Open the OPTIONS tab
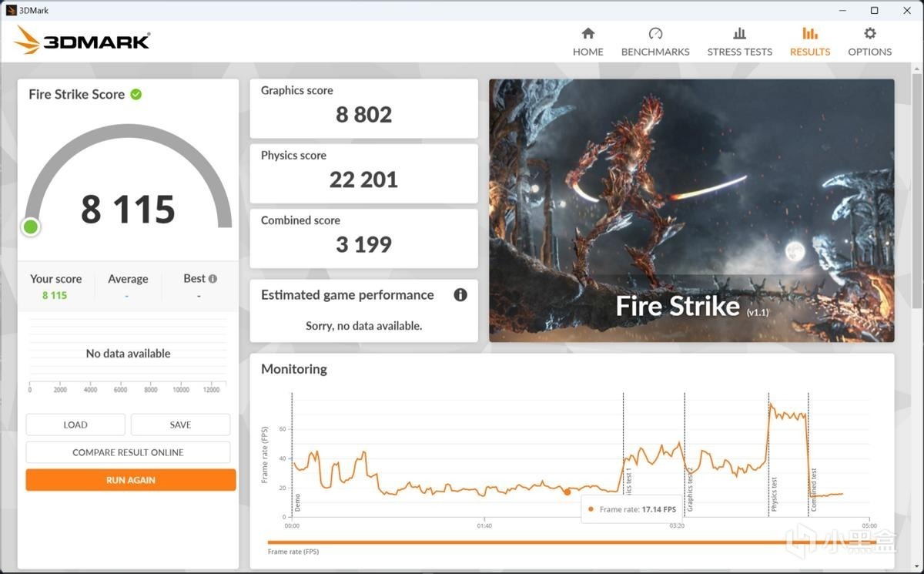This screenshot has height=574, width=924. coord(869,42)
